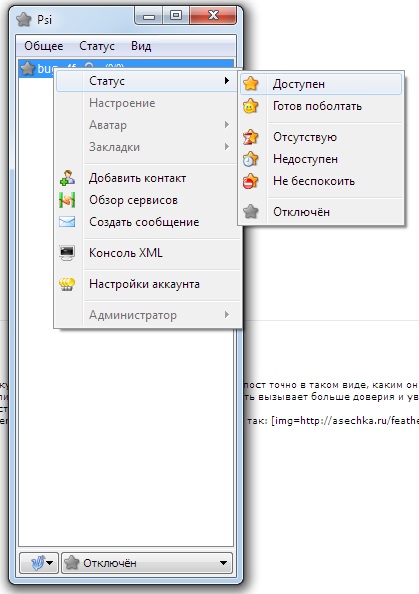Set status to Готов поболтать
Screen dimensions: 419x594
(x=321, y=106)
